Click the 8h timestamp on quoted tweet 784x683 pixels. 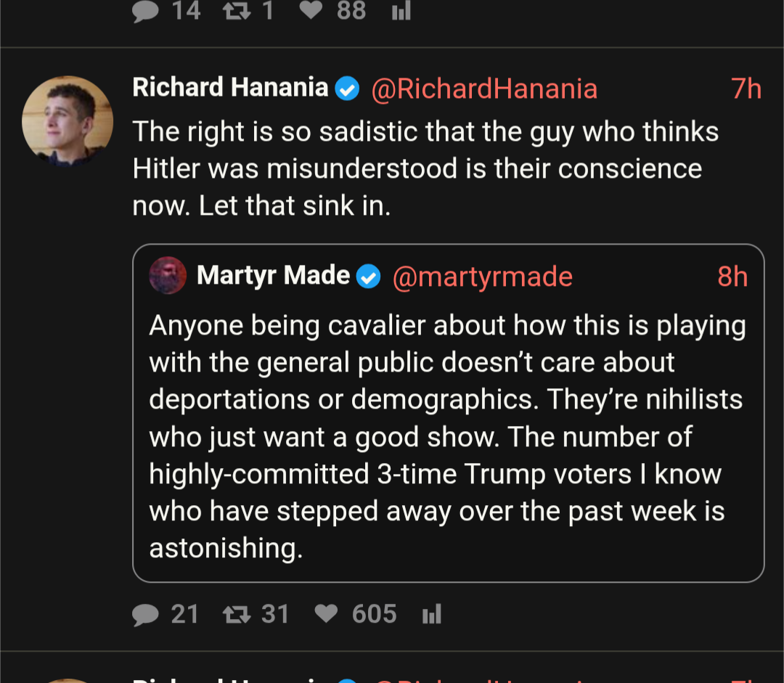(x=732, y=277)
